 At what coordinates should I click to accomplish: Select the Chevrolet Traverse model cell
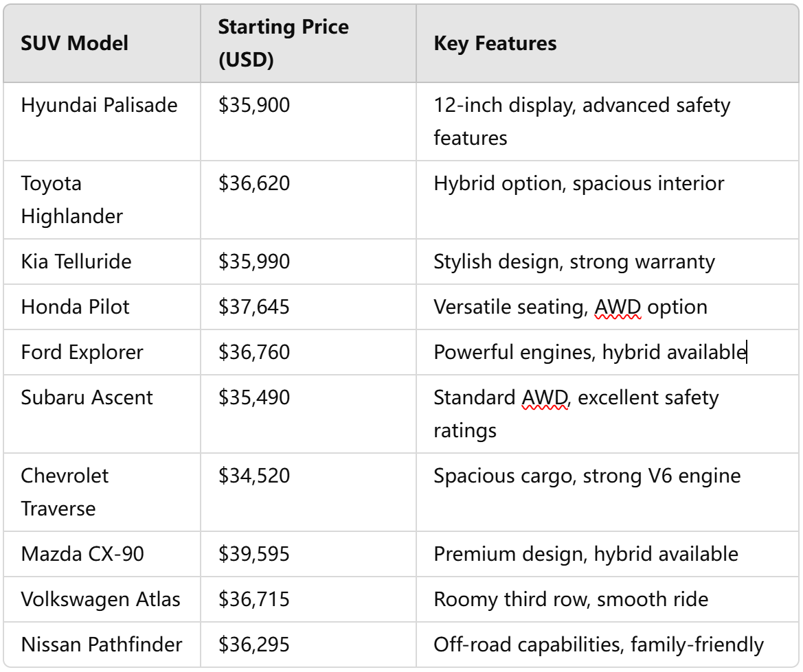pos(102,492)
